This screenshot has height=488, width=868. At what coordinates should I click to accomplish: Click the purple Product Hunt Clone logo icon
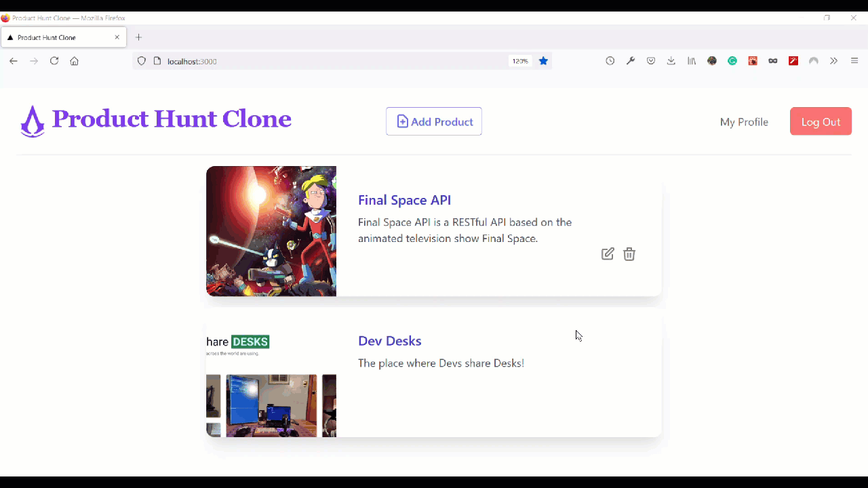pyautogui.click(x=33, y=121)
